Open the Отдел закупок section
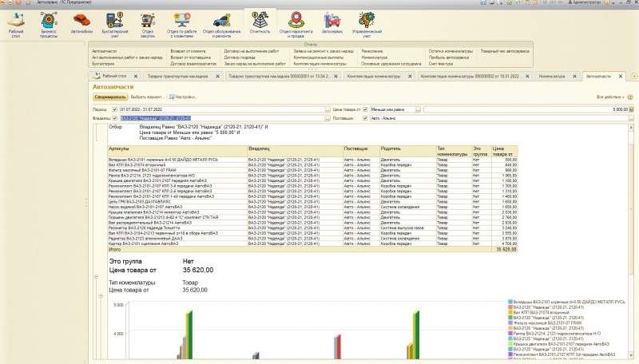 click(x=148, y=25)
